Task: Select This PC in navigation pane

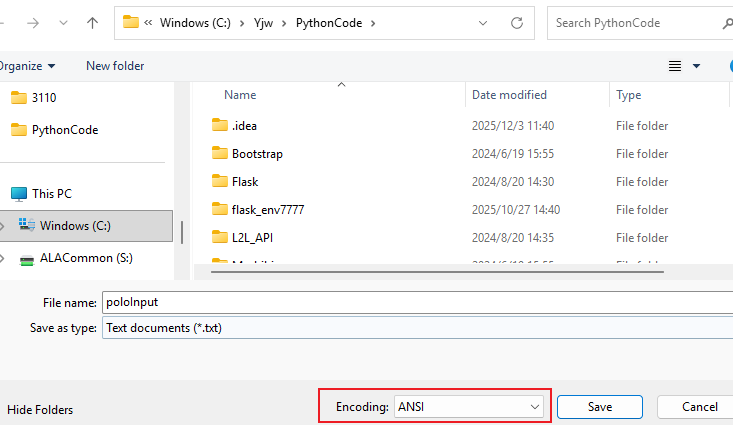Action: (51, 194)
